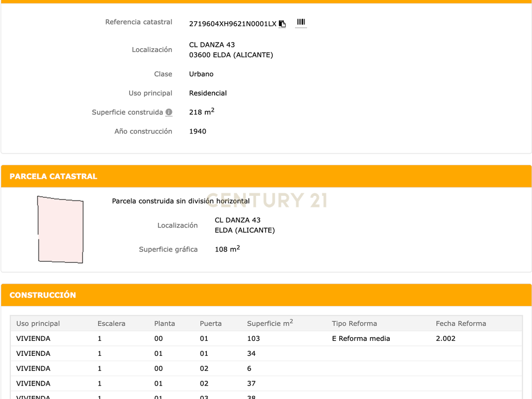Select the PARCELA CATASTRAL section header
The height and width of the screenshot is (399, 532).
pos(267,177)
